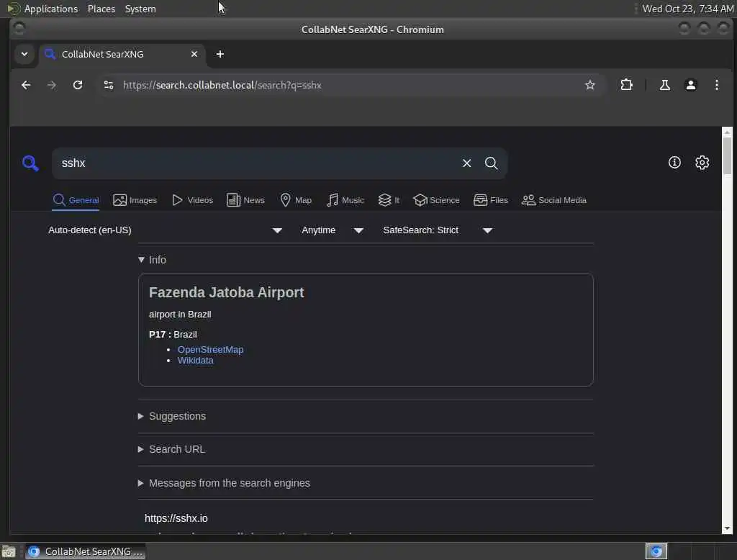
Task: Switch to News search category
Action: [246, 200]
